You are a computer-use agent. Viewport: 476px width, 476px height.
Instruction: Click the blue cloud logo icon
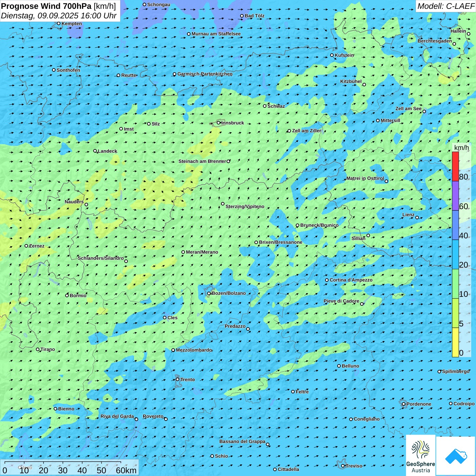coord(456,456)
